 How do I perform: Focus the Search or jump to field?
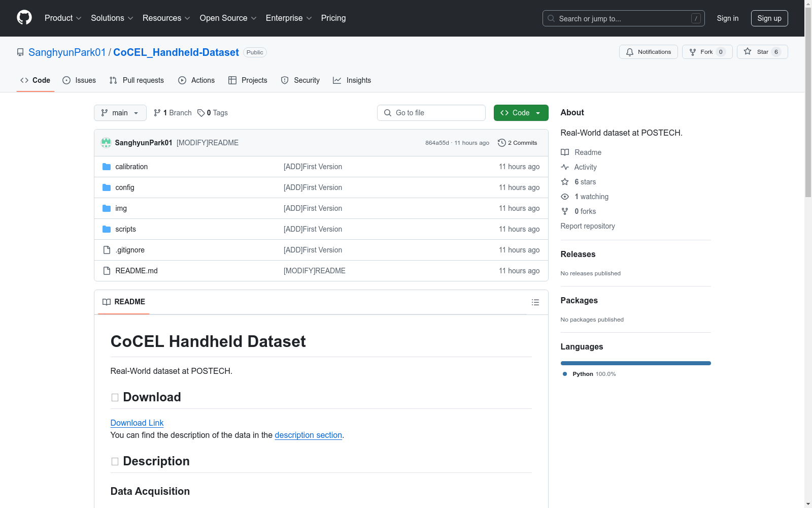[623, 18]
